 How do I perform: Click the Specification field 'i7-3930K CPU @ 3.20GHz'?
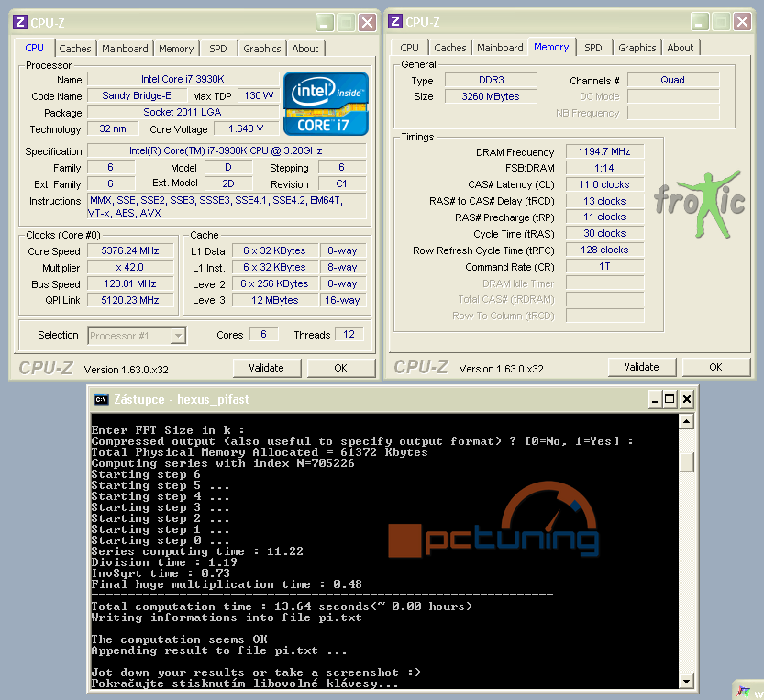coord(227,150)
